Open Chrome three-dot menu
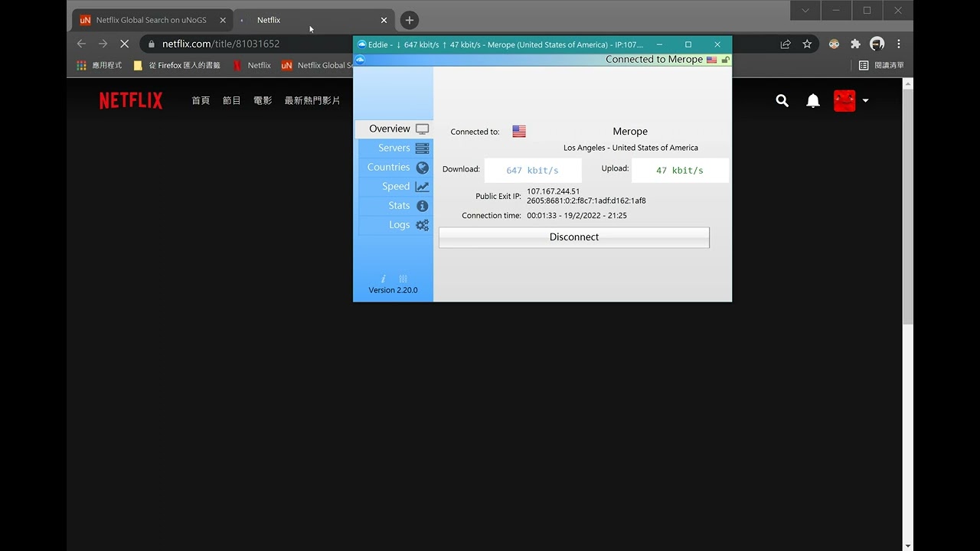This screenshot has height=551, width=980. (x=899, y=44)
